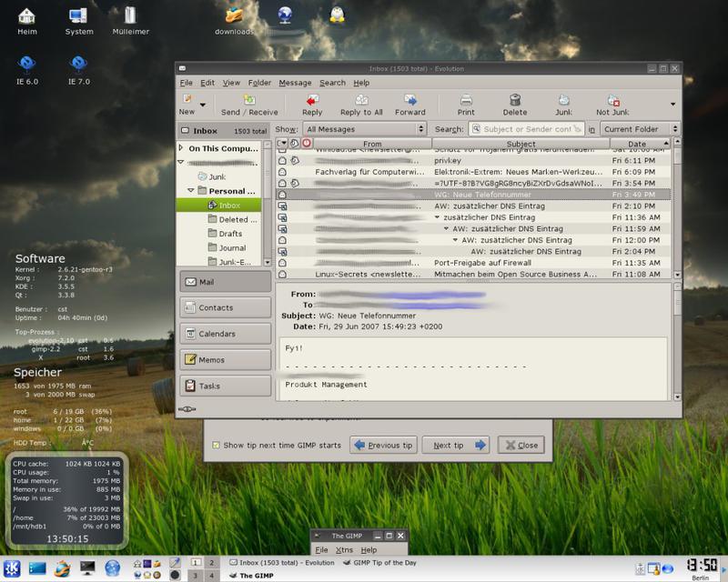
Task: Collapse the Personal folders tree node
Action: click(192, 191)
